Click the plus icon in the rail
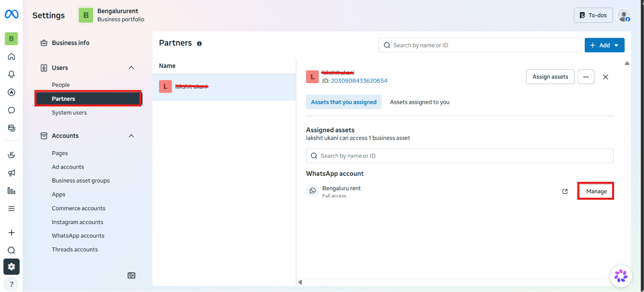 pos(11,233)
